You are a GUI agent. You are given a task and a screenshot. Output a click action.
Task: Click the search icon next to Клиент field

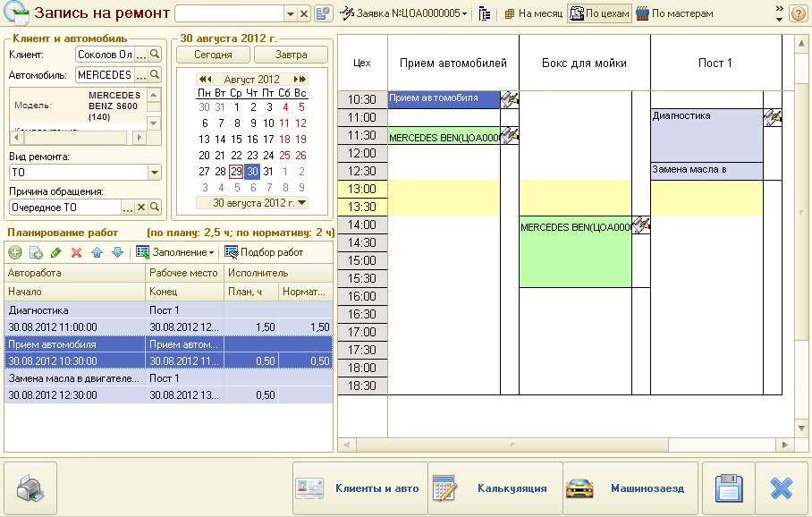point(155,54)
